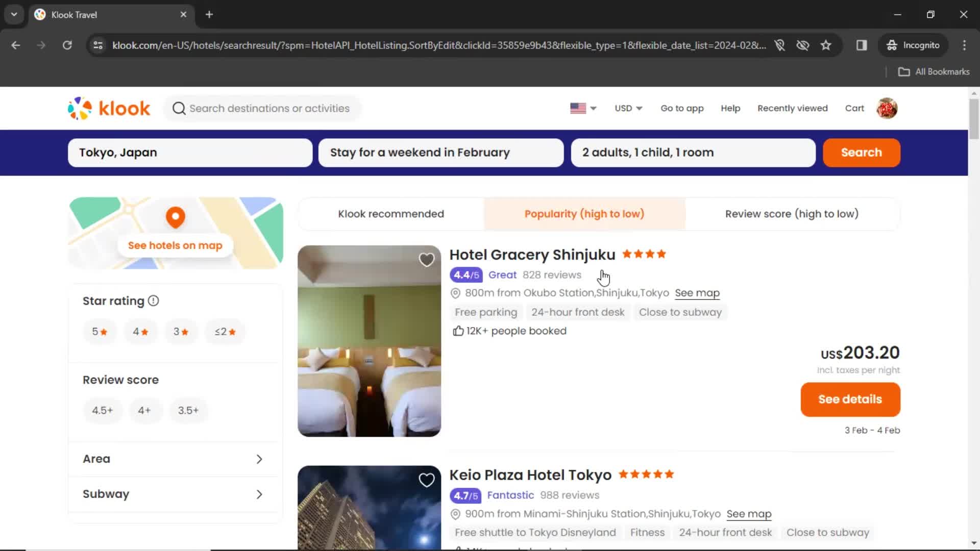Click the 828 reviews text
The height and width of the screenshot is (551, 980).
click(552, 275)
